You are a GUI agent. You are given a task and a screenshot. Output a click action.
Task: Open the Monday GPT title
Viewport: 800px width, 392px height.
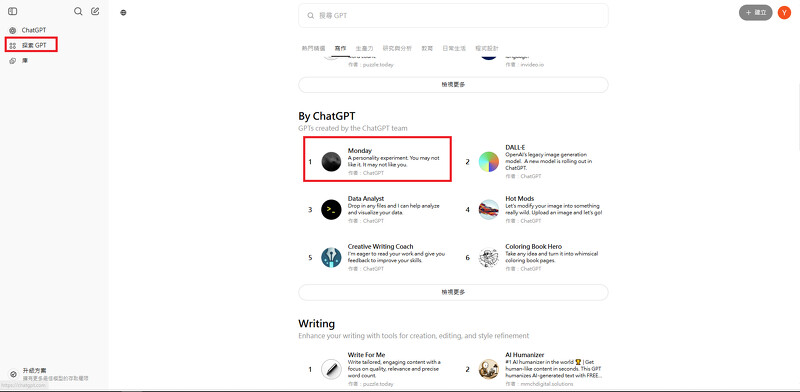click(x=360, y=151)
